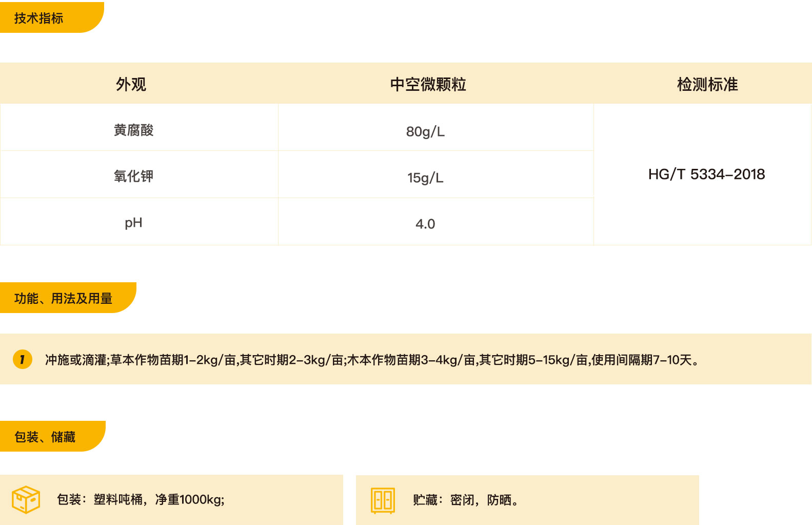Select the 技术指标 section tab

pyautogui.click(x=39, y=18)
